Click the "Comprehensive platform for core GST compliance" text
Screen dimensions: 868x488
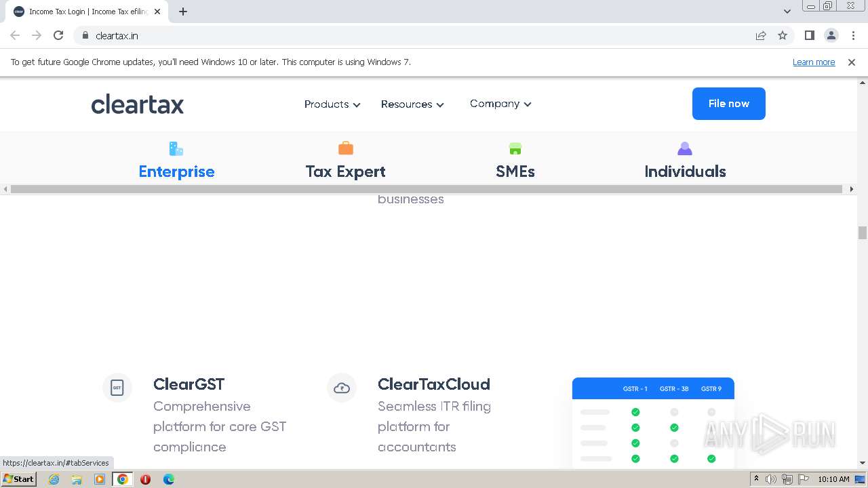click(x=220, y=426)
